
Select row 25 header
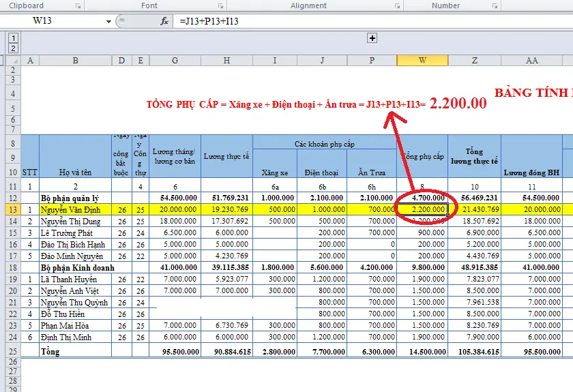13,352
